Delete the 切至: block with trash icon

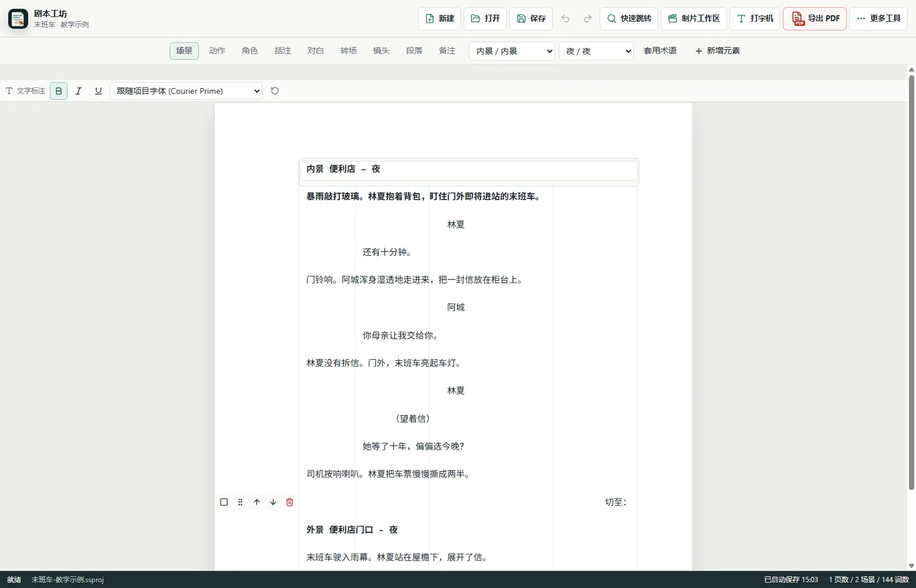click(x=289, y=502)
